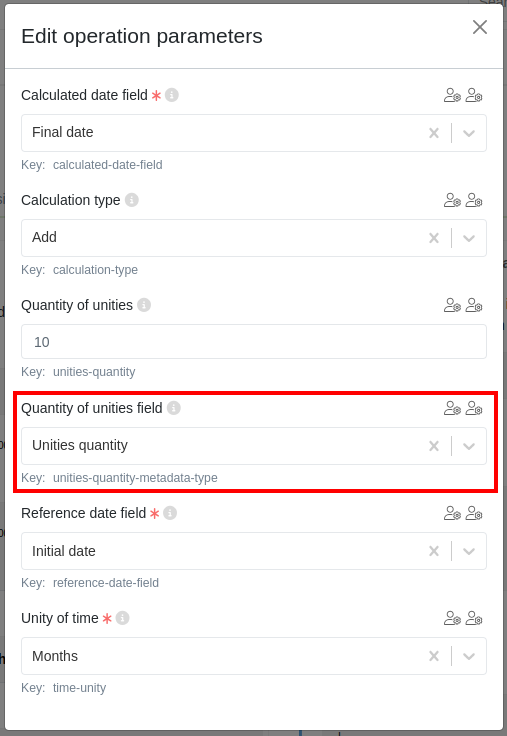The width and height of the screenshot is (507, 736).
Task: Click user-eye icon beside Unity of time
Action: pyautogui.click(x=453, y=619)
